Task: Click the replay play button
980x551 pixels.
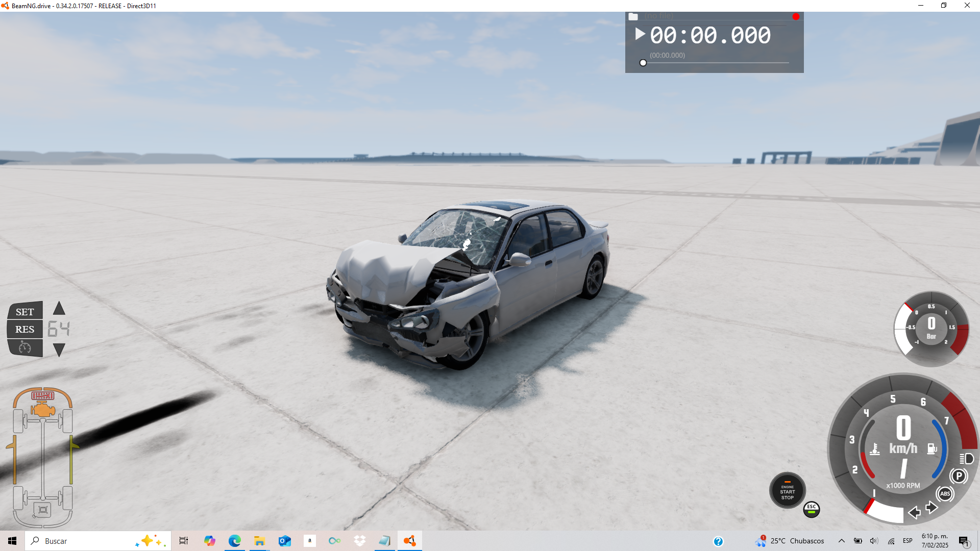Action: point(640,34)
